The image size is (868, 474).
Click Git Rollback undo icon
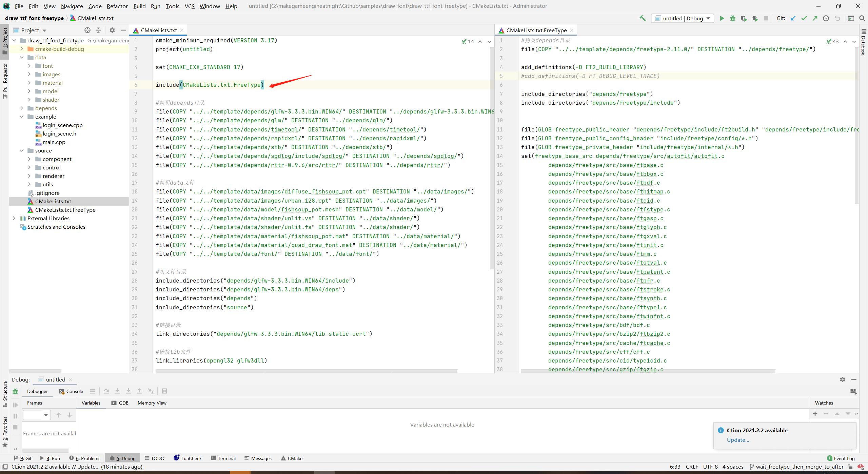837,18
